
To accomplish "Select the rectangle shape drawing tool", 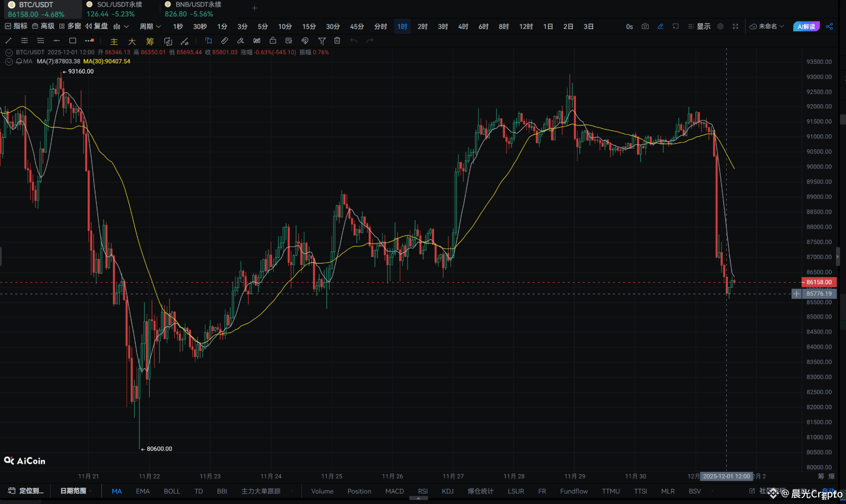I will [x=73, y=40].
